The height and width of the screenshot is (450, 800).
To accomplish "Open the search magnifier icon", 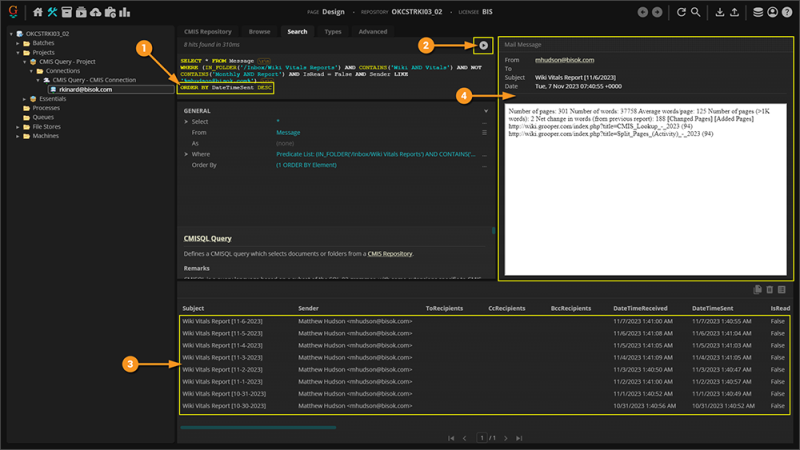I will [x=696, y=13].
